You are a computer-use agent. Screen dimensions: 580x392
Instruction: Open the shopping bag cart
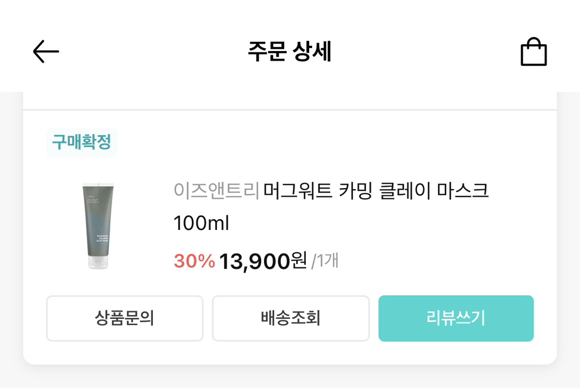pyautogui.click(x=534, y=52)
